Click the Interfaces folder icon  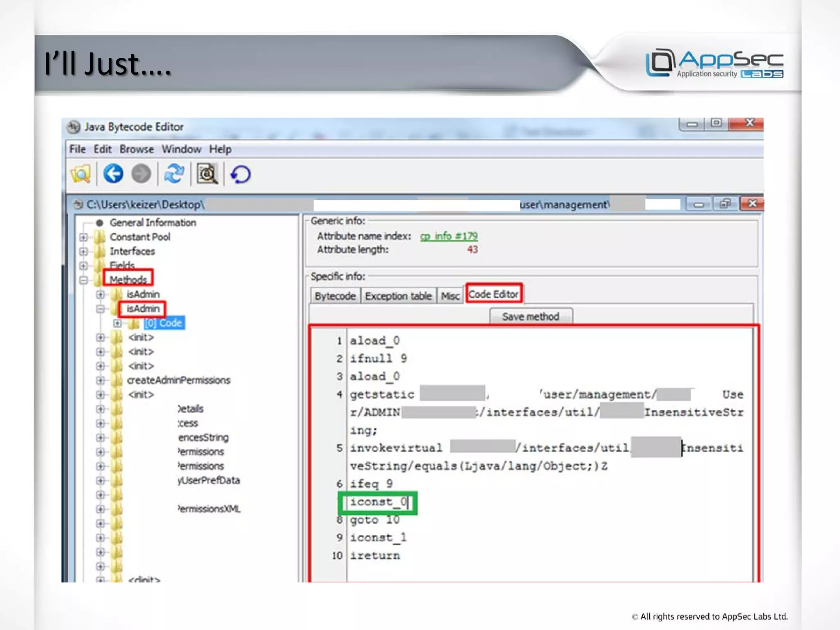[100, 251]
